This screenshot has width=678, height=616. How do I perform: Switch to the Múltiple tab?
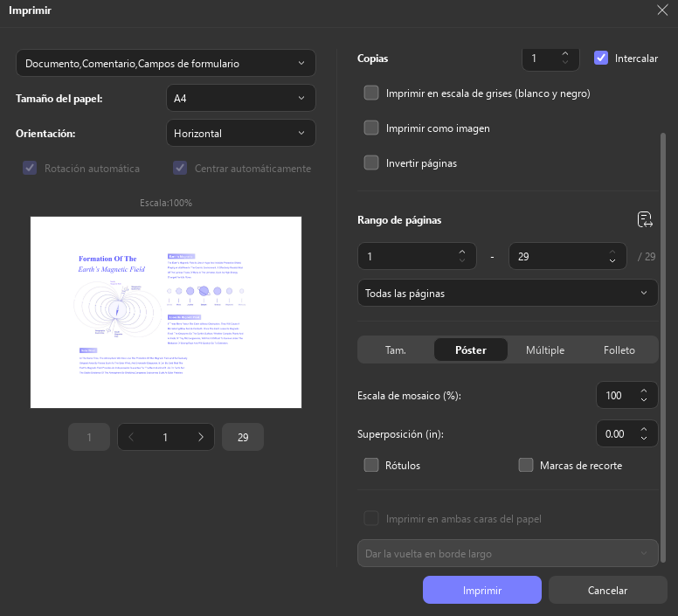[545, 350]
